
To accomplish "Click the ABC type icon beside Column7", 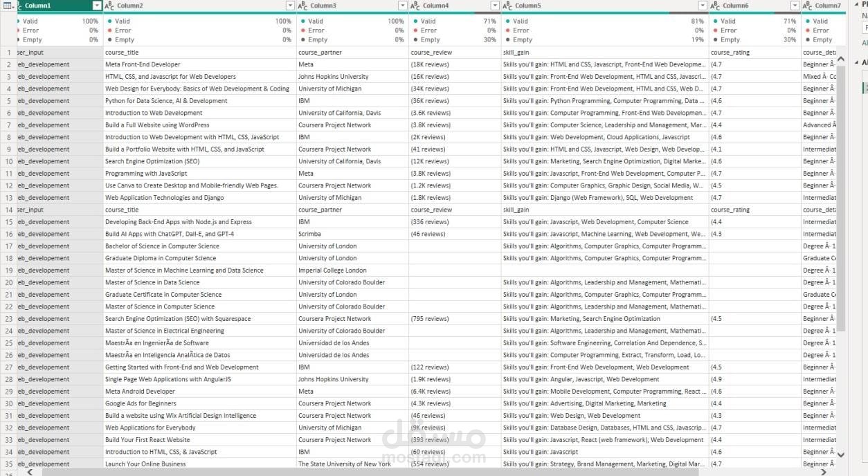I will [x=808, y=6].
